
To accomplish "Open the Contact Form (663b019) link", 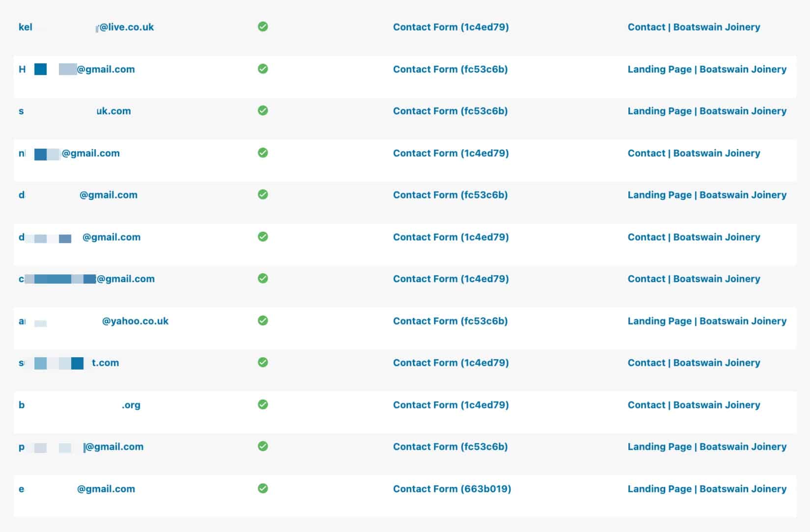I will coord(452,489).
